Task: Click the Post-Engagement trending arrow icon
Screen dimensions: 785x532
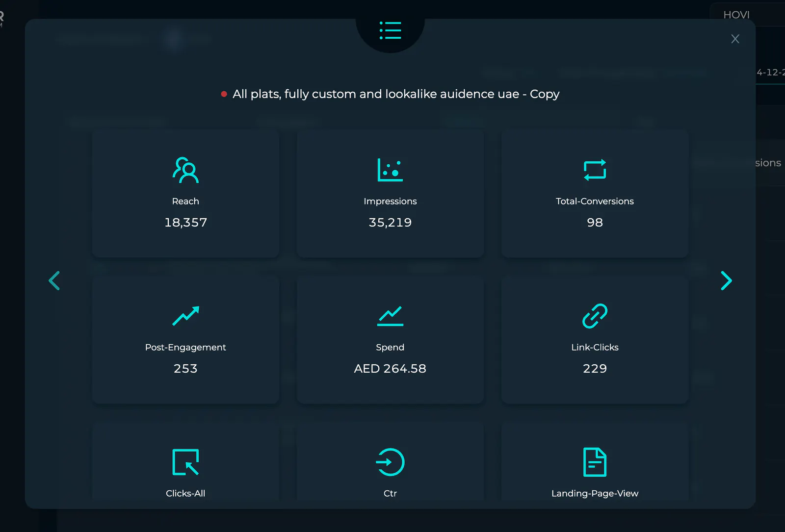Action: click(185, 316)
